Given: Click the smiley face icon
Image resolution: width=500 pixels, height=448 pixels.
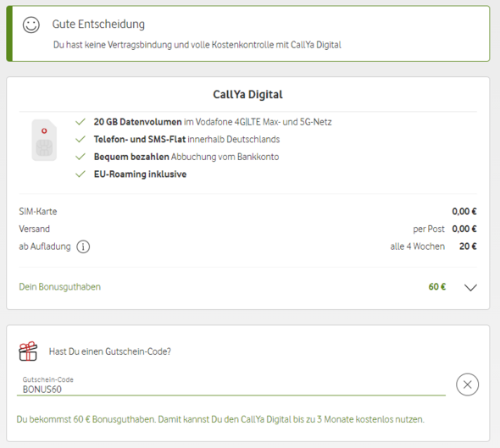Looking at the screenshot, I should (31, 25).
